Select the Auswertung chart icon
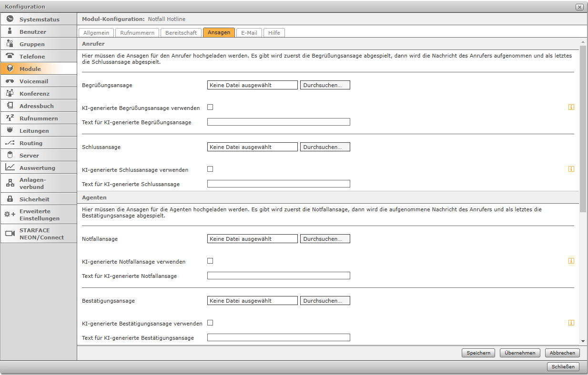The height and width of the screenshot is (375, 588). (x=10, y=168)
